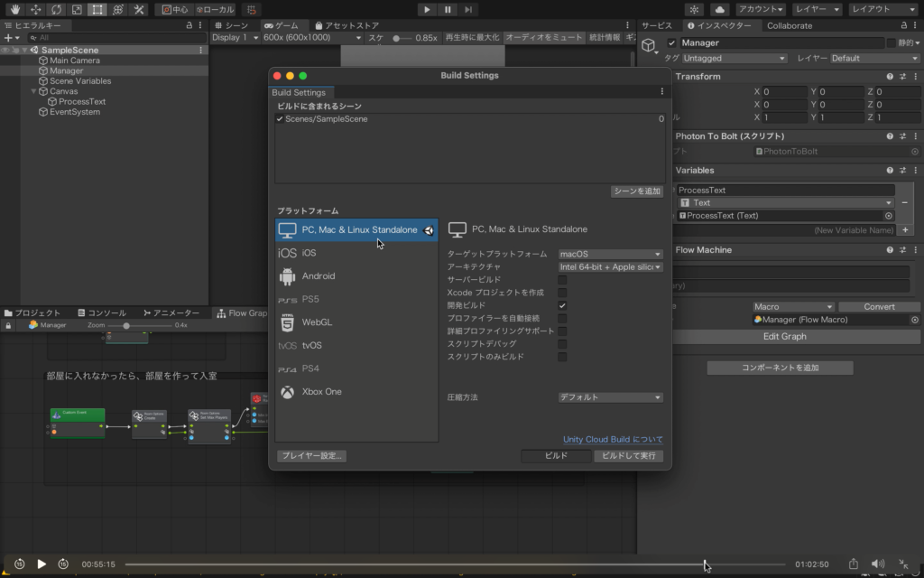The width and height of the screenshot is (924, 578).
Task: Open the 600x1000 resolution dropdown
Action: [x=311, y=38]
